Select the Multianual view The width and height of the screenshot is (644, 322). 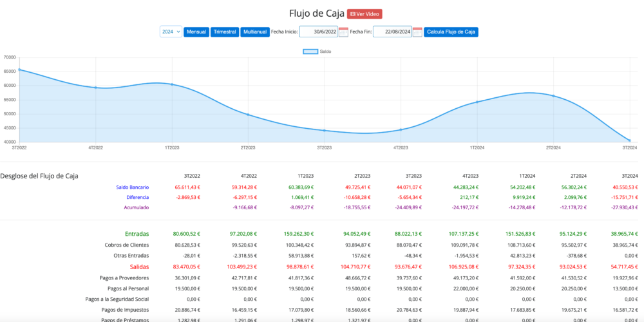[x=255, y=32]
